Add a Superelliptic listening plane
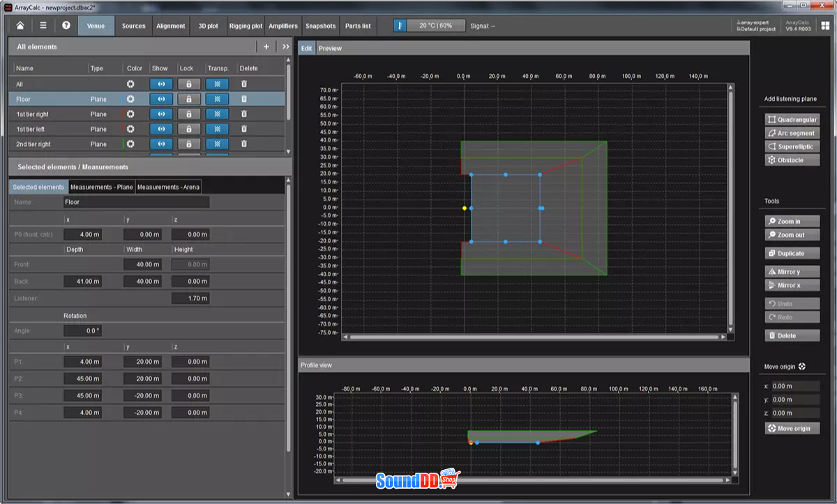The height and width of the screenshot is (504, 837). pos(792,147)
